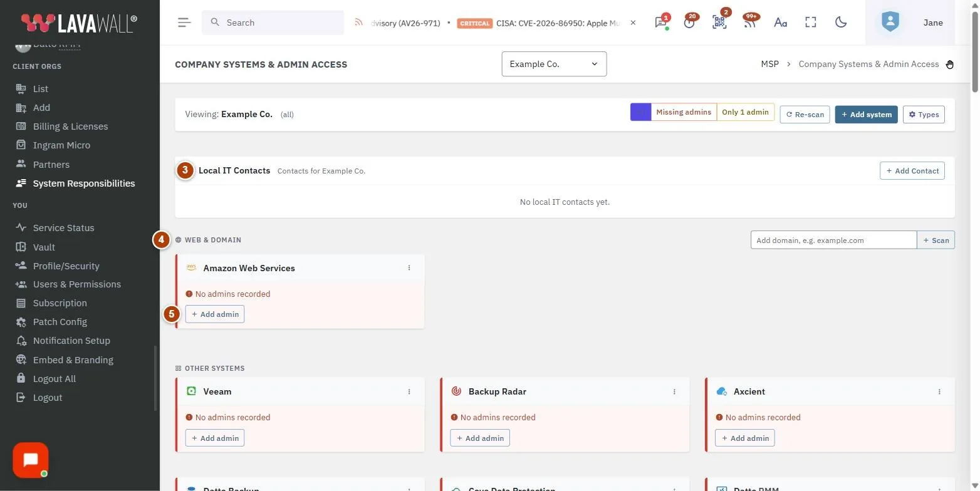
Task: Toggle the sidebar hamburger menu
Action: pos(184,23)
